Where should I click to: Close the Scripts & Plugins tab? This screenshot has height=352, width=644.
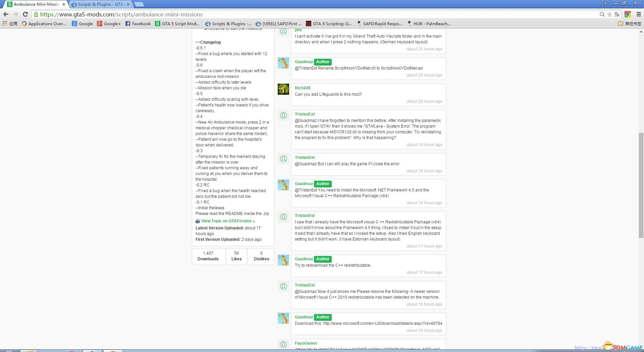[128, 4]
